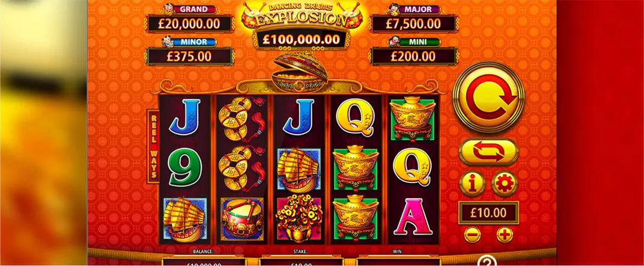Click the £100,000.00 top prize display
Screen dimensions: 644x266
pos(302,40)
